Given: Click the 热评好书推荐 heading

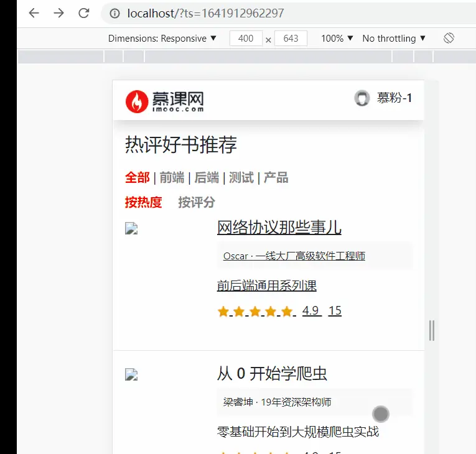Looking at the screenshot, I should (x=181, y=145).
